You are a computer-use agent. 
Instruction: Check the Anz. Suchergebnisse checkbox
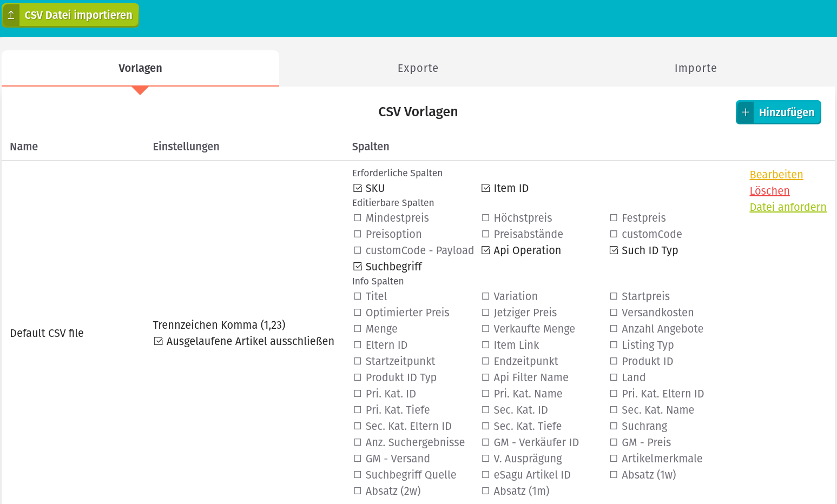pyautogui.click(x=358, y=442)
